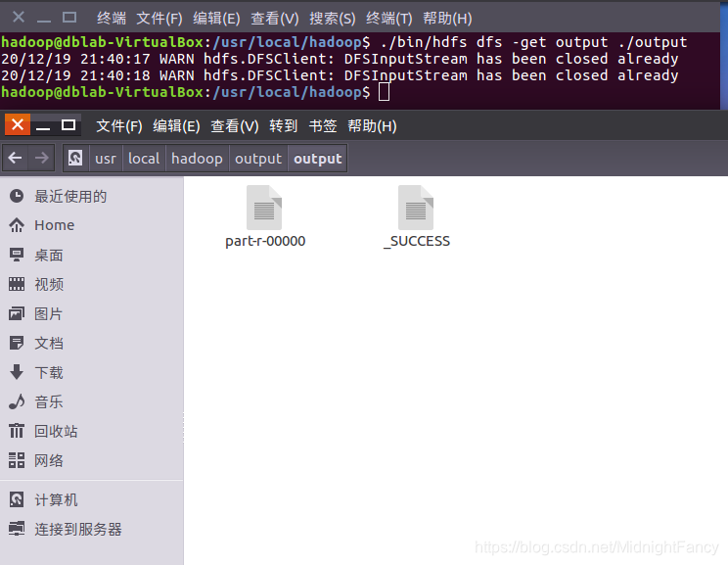The image size is (728, 565).
Task: Jump to local in the path bar
Action: click(144, 159)
